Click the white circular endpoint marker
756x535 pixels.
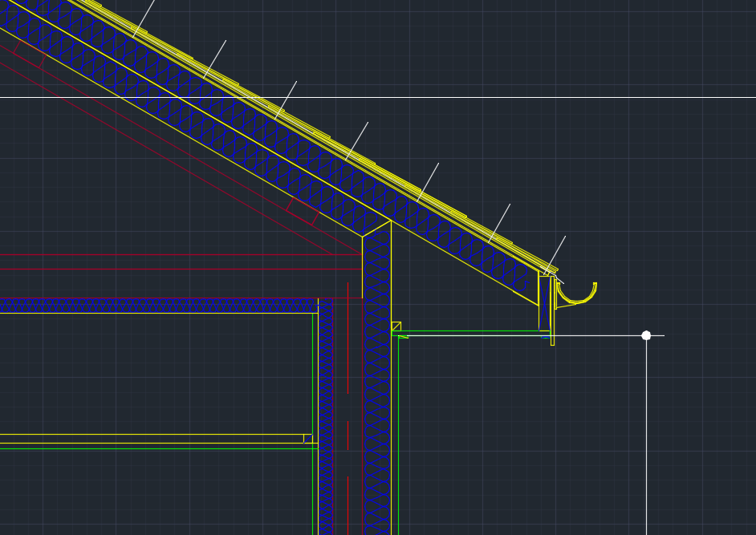click(x=646, y=335)
